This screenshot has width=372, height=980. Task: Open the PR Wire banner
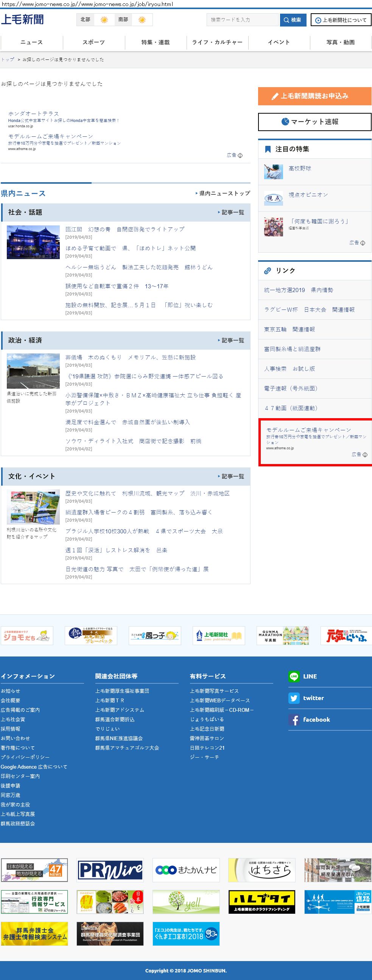pyautogui.click(x=110, y=870)
